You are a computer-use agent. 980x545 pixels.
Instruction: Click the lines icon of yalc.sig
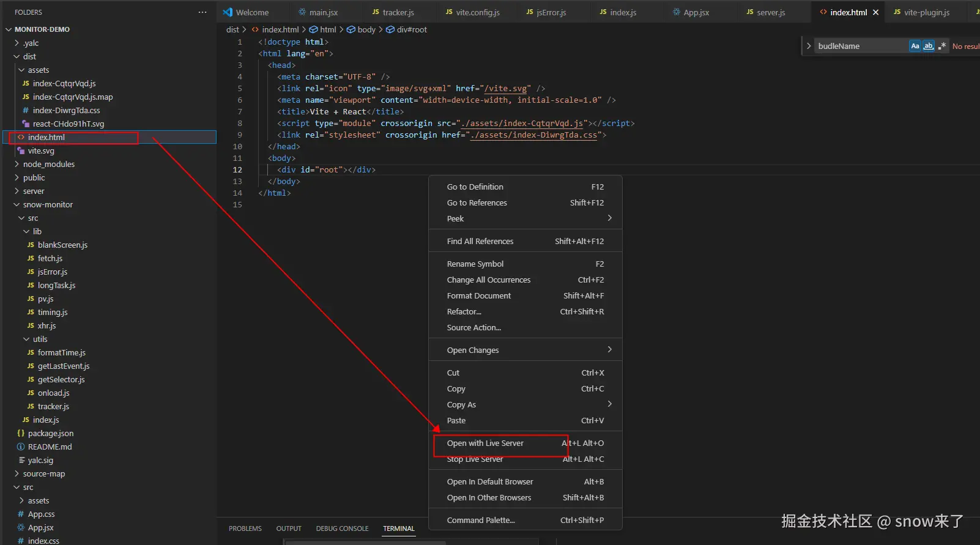coord(21,460)
